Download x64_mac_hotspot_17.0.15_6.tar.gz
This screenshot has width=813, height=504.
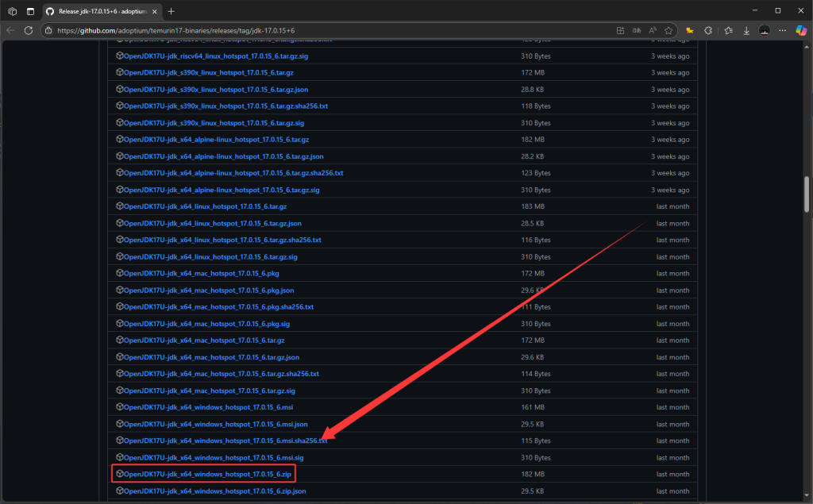pyautogui.click(x=204, y=340)
